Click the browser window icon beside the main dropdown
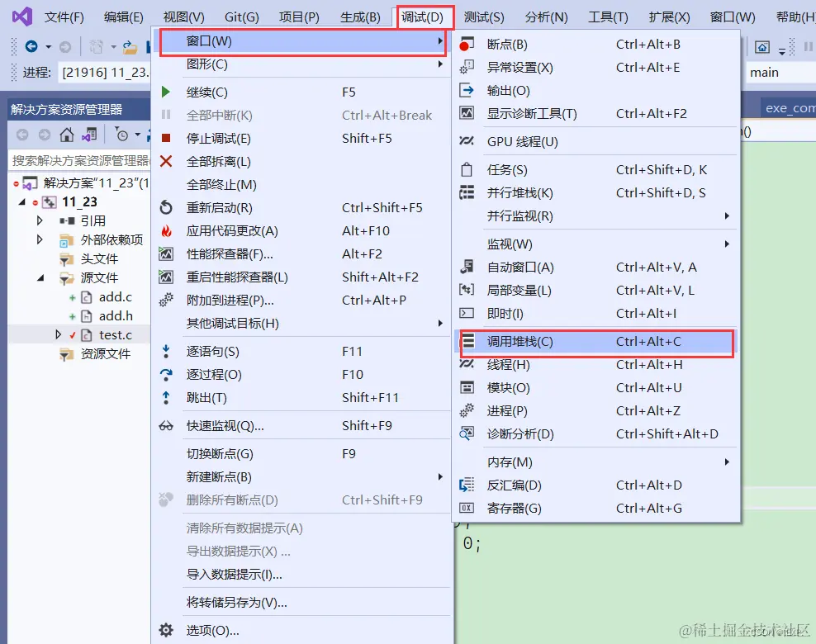 point(762,47)
